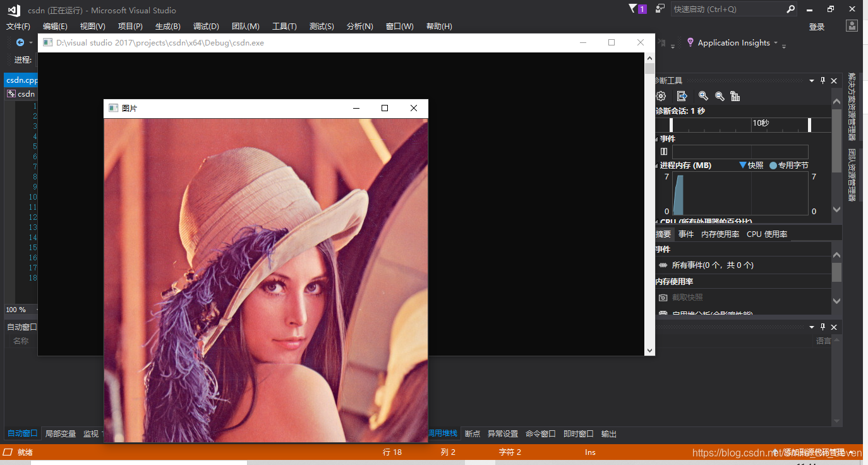Switch to the 事件 diagnostics tab
Screen dimensions: 868x465
[x=686, y=234]
